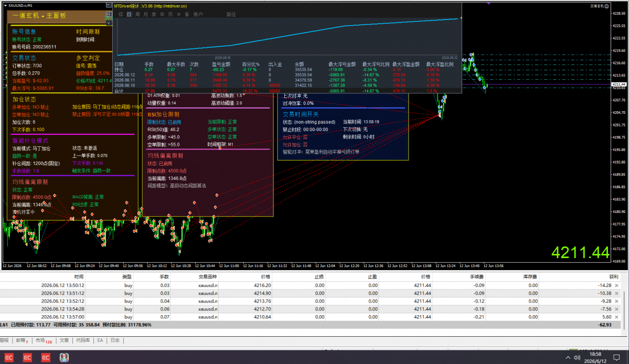This screenshot has height=364, width=629.
Task: Sort orders by 止损 column header
Action: (299, 276)
